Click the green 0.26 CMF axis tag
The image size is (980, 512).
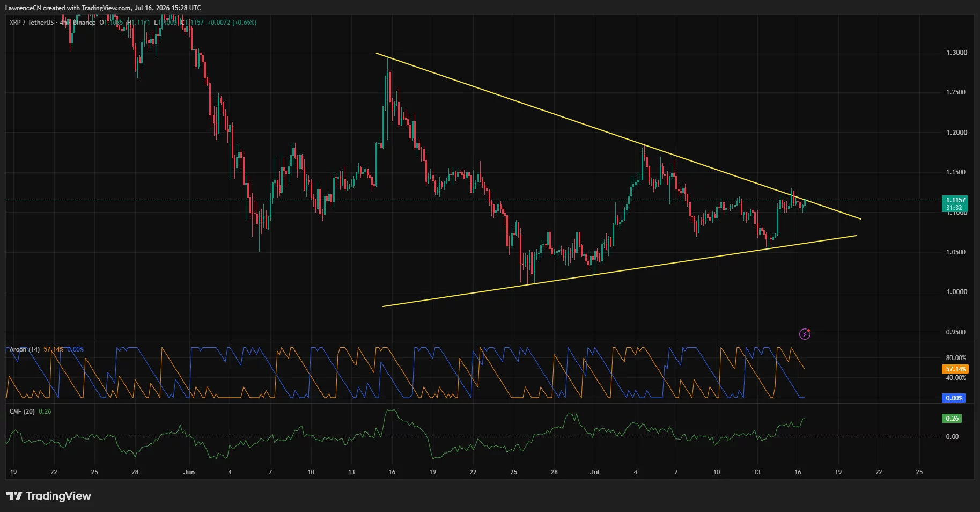(952, 419)
